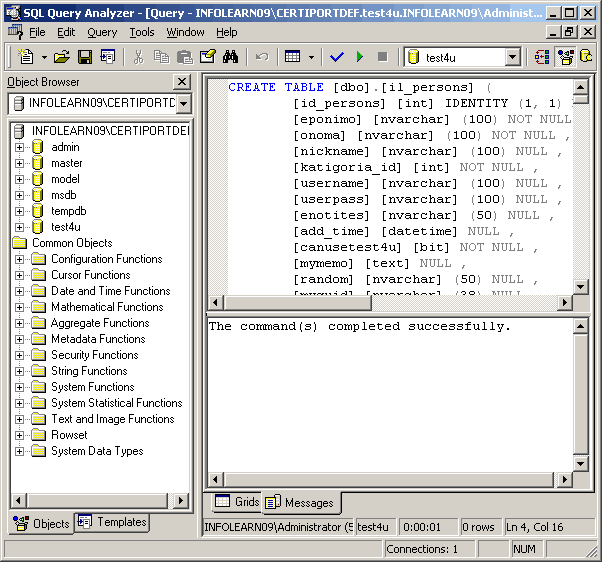Screen dimensions: 602x562
Task: Expand the tempdb database node
Action: [x=19, y=211]
